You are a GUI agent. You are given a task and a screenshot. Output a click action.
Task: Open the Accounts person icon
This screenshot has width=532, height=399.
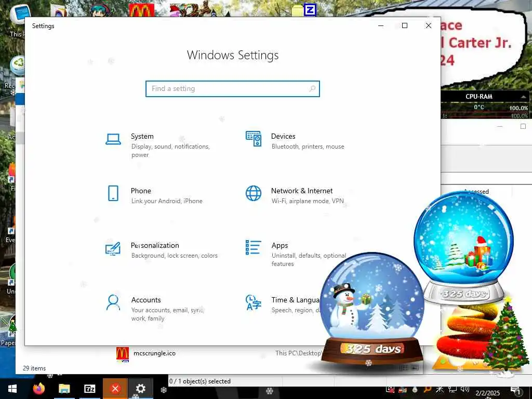pos(113,303)
